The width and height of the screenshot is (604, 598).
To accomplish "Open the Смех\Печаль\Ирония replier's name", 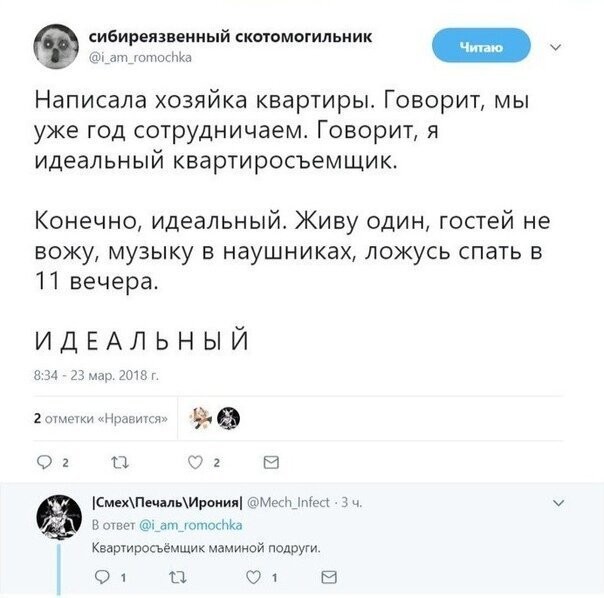I will (x=168, y=502).
